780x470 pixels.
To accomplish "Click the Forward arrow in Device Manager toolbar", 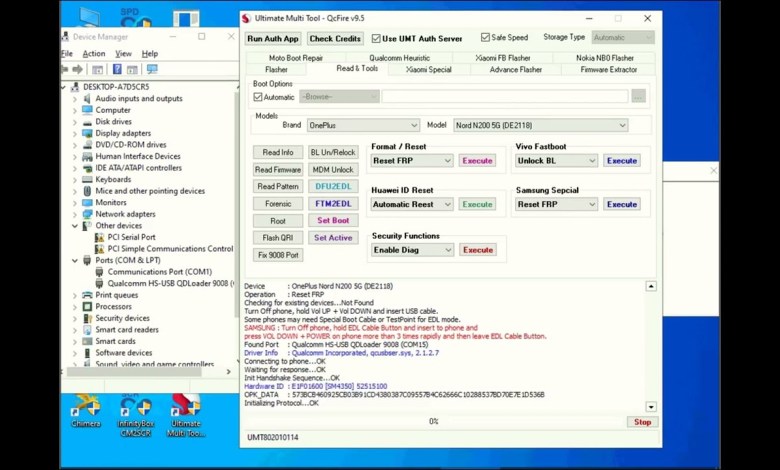I will (77, 70).
